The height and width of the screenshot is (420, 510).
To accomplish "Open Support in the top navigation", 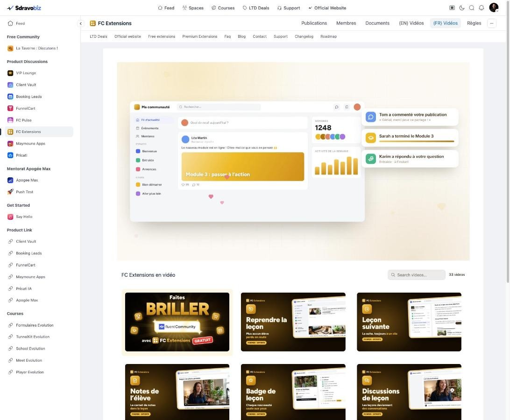I will click(289, 8).
